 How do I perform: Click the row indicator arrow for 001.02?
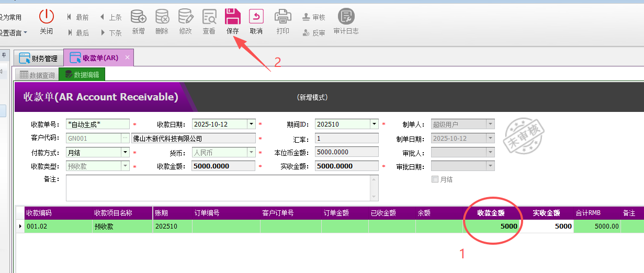click(x=20, y=226)
